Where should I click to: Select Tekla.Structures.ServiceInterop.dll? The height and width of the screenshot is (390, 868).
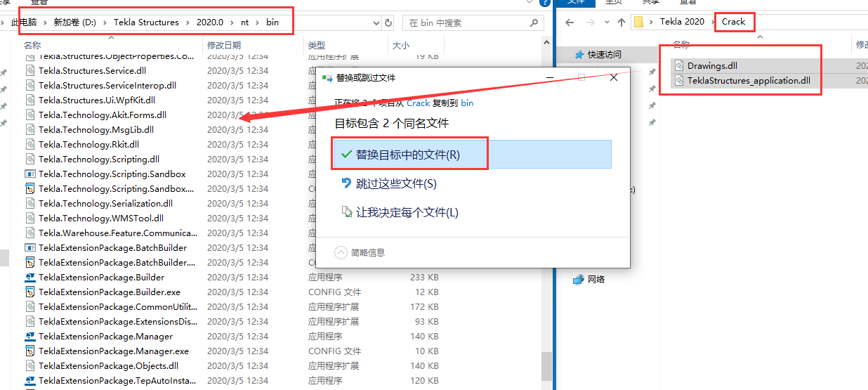point(107,85)
